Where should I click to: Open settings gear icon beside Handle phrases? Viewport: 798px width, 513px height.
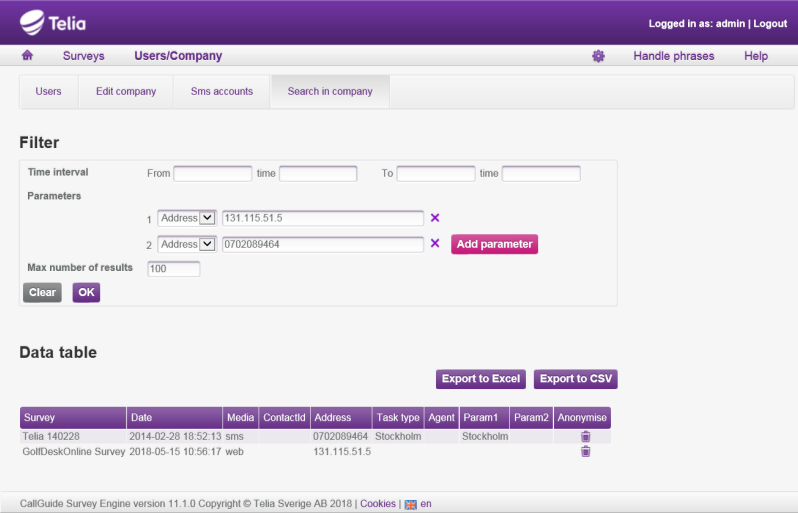click(598, 56)
